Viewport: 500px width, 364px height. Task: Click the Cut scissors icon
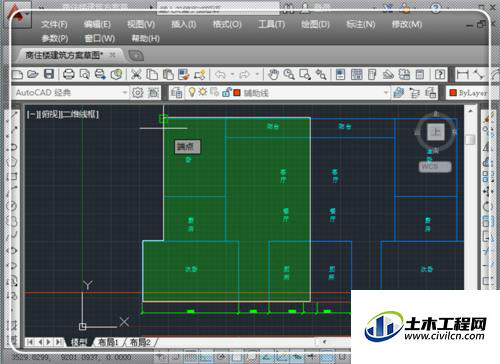tap(136, 74)
